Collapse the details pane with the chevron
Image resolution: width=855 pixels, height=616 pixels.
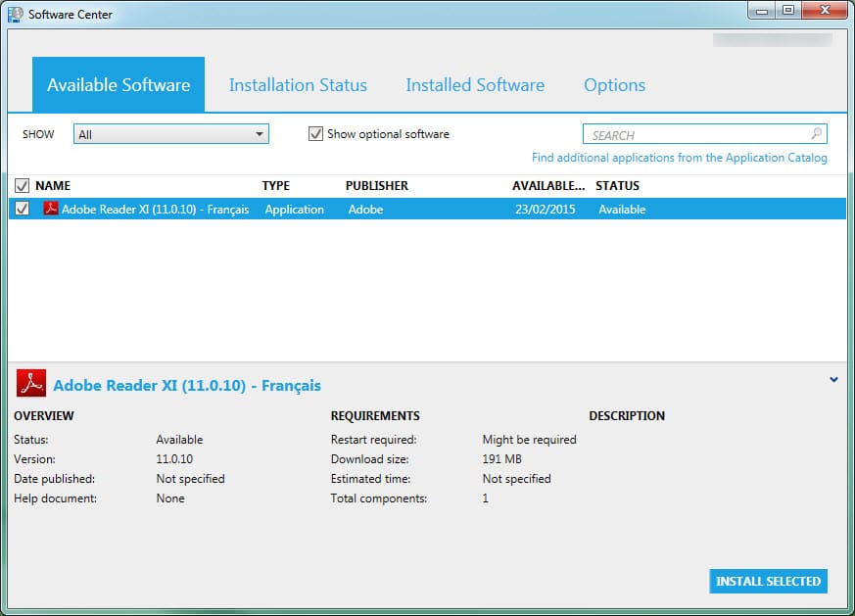[833, 379]
